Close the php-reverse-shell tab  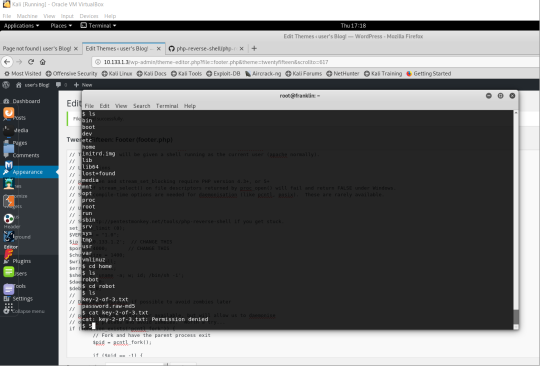(241, 49)
